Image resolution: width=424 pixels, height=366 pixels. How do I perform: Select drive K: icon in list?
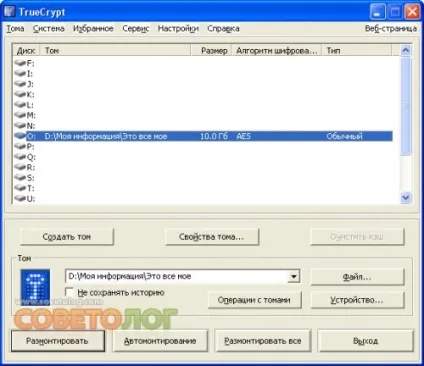pos(20,94)
